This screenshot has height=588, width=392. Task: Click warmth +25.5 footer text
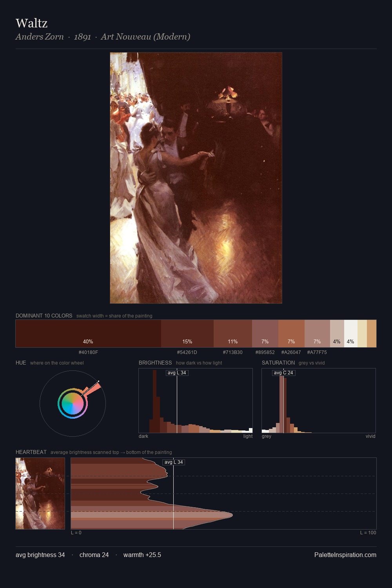(142, 555)
